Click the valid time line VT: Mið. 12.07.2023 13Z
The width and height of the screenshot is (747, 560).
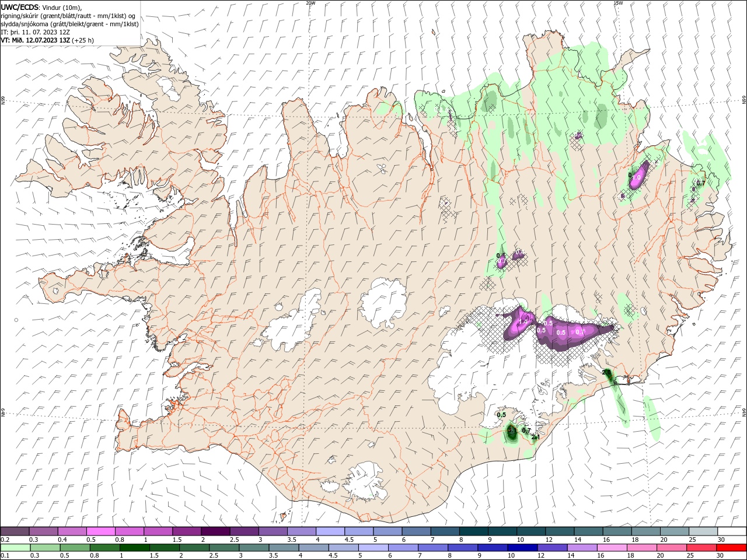coord(36,40)
